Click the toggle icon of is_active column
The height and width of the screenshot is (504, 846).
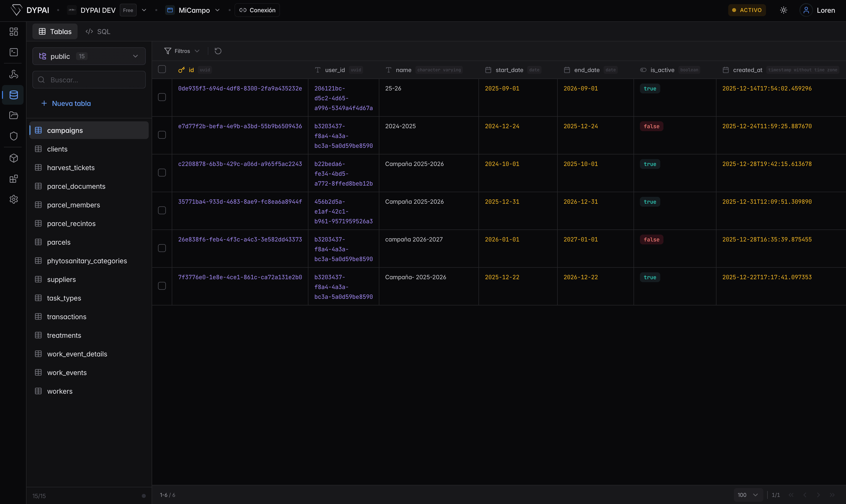(643, 70)
